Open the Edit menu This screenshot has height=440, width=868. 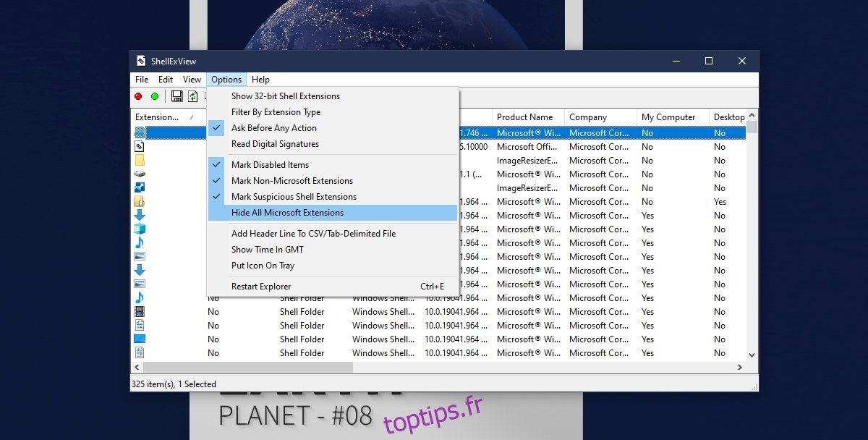tap(166, 80)
